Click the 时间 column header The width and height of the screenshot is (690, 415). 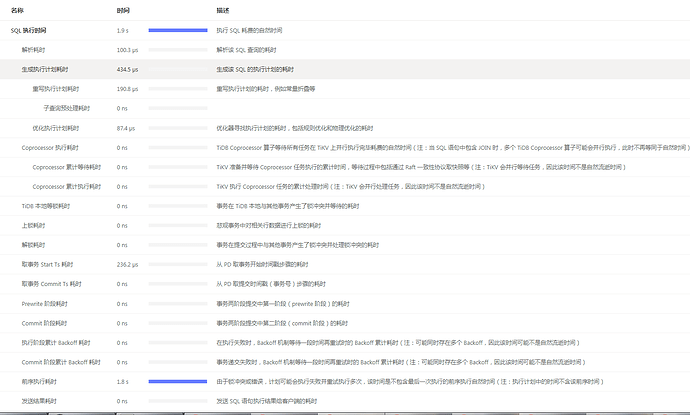[x=123, y=11]
